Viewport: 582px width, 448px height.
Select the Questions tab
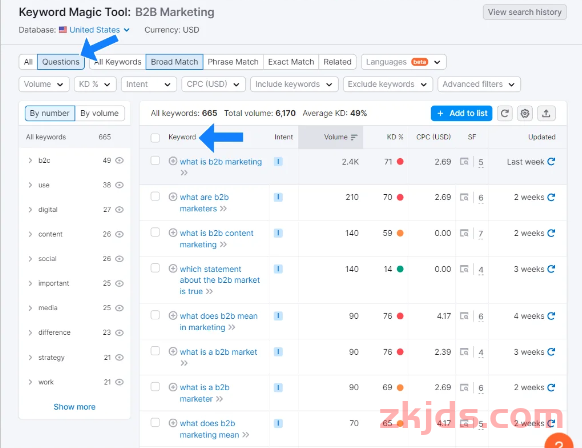(x=61, y=62)
